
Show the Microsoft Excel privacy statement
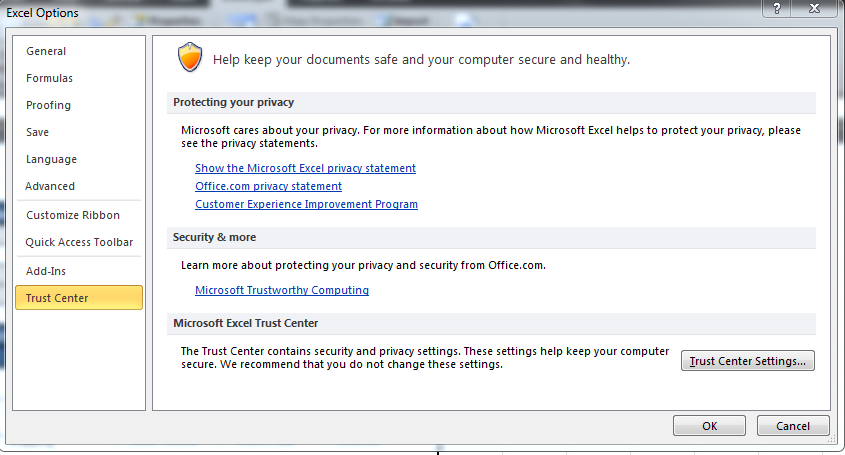(305, 168)
